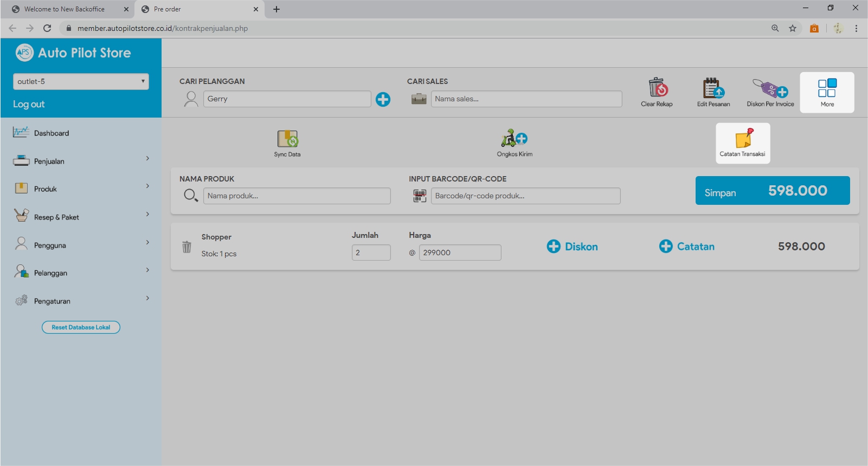Expand the Penjualan sidebar menu

pos(80,161)
